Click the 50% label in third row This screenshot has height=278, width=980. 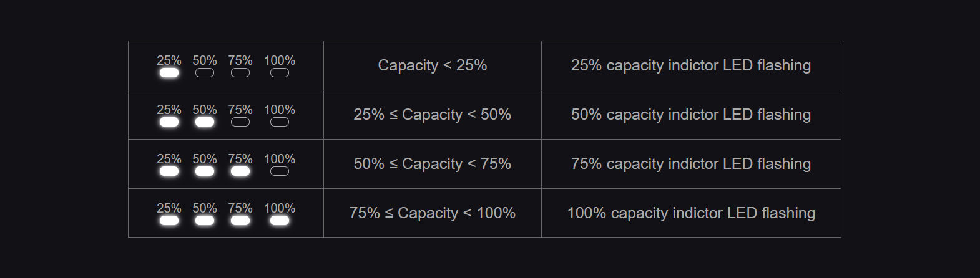pyautogui.click(x=205, y=159)
